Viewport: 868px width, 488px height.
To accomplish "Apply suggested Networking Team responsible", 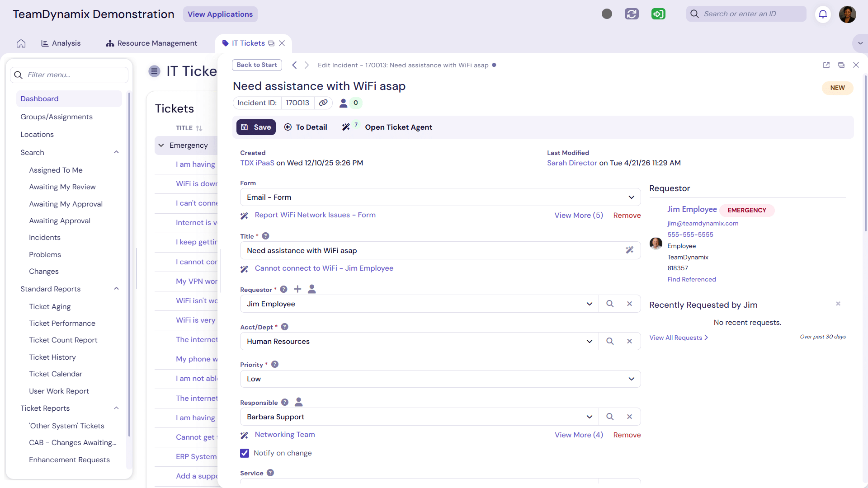I will (x=285, y=435).
